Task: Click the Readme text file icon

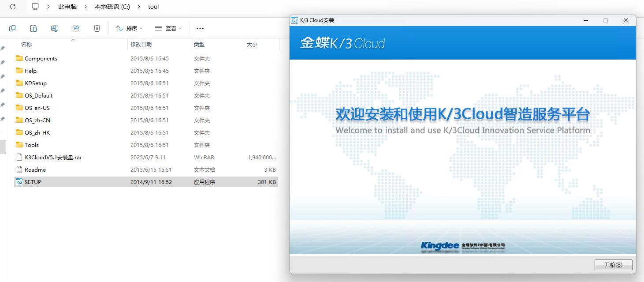Action: [19, 169]
